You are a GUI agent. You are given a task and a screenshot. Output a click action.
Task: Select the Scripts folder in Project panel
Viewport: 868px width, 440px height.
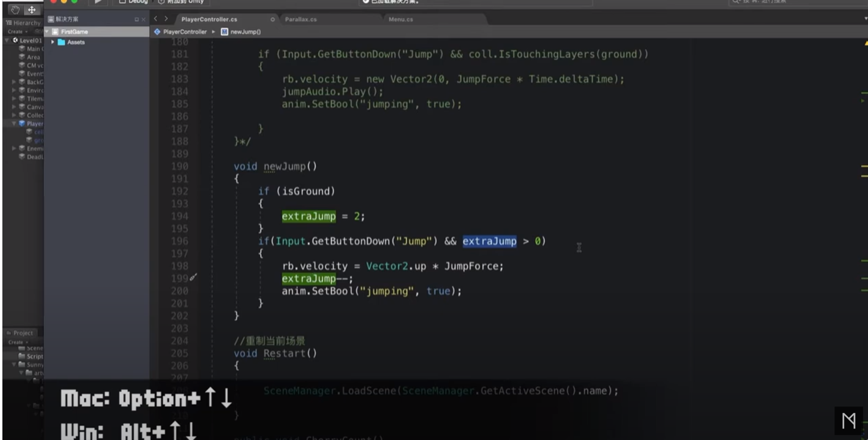point(31,356)
